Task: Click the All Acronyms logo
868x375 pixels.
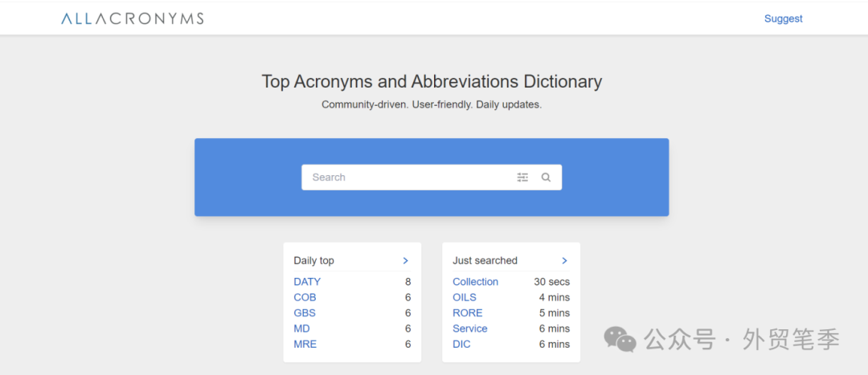Action: (x=133, y=18)
